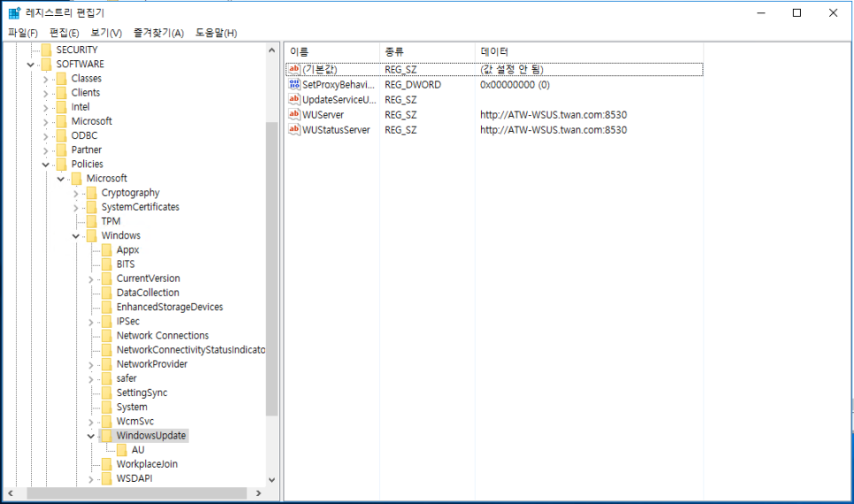Click the Registry Editor title bar icon
The image size is (854, 504).
[x=14, y=12]
